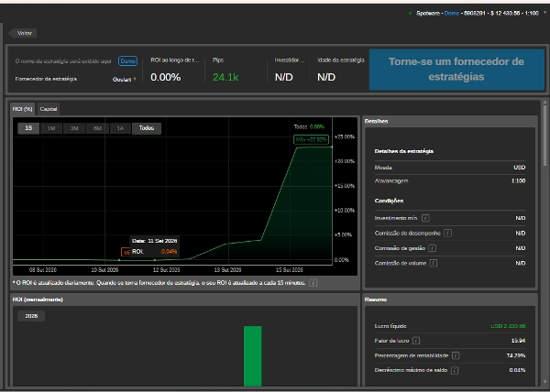
Task: Click the Percentagem de rentabilidade value 74.29%
Action: (516, 355)
